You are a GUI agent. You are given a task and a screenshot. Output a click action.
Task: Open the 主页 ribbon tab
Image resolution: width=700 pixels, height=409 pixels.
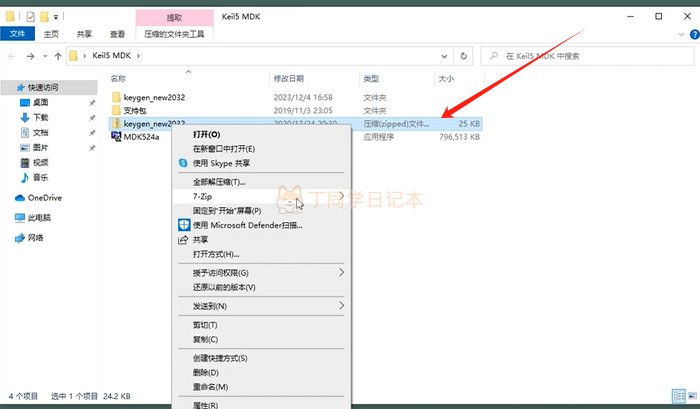51,34
